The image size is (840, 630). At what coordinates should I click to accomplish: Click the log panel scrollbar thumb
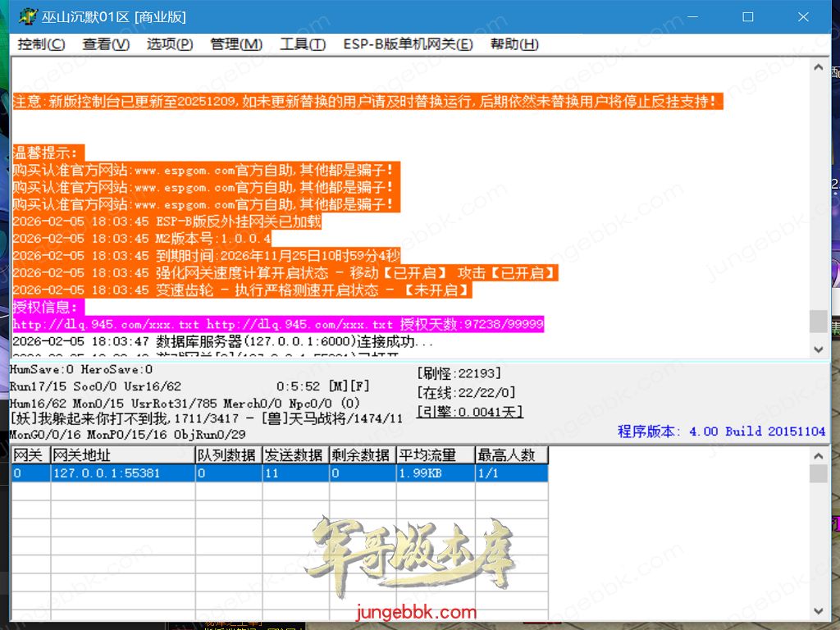[818, 322]
